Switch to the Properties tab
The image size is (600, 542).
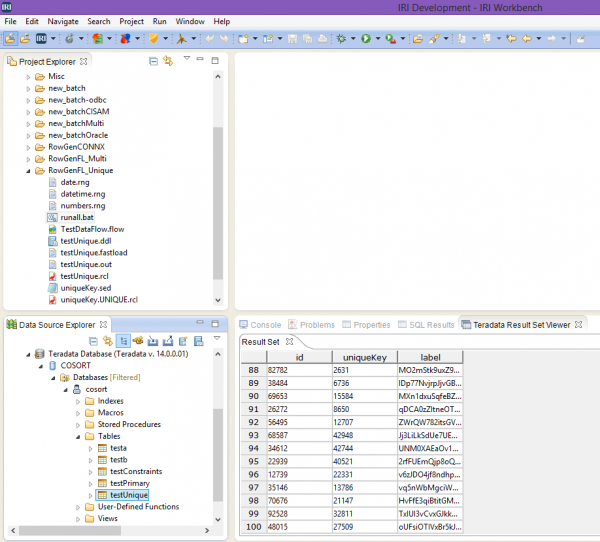point(366,325)
